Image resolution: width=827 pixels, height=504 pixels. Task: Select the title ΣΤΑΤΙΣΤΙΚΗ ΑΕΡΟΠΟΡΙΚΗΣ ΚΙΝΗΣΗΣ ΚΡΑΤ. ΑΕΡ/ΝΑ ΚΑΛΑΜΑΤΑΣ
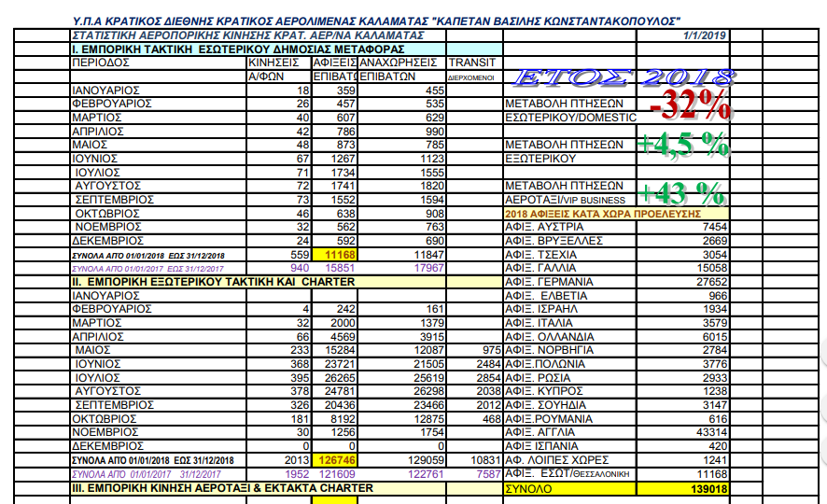click(248, 35)
